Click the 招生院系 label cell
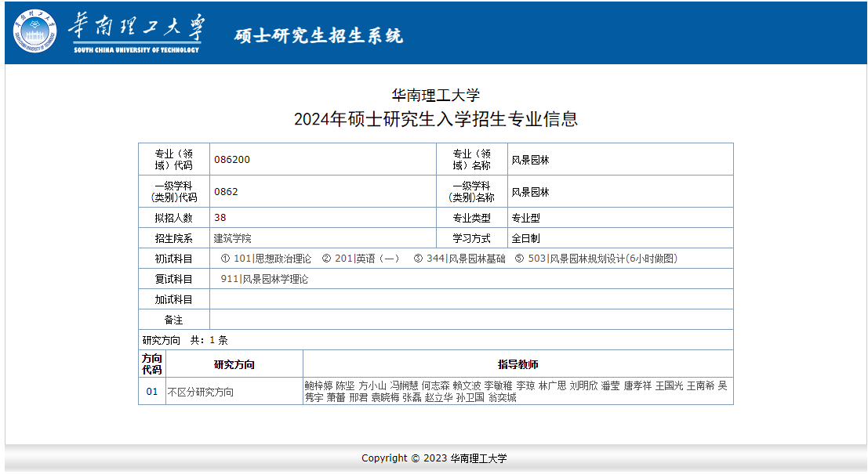This screenshot has height=474, width=868. (174, 238)
